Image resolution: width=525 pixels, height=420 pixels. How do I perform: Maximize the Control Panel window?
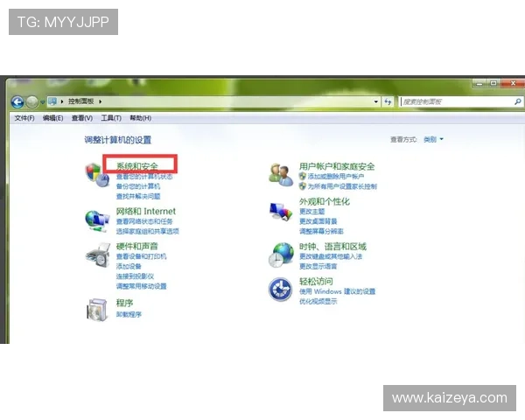click(x=493, y=83)
